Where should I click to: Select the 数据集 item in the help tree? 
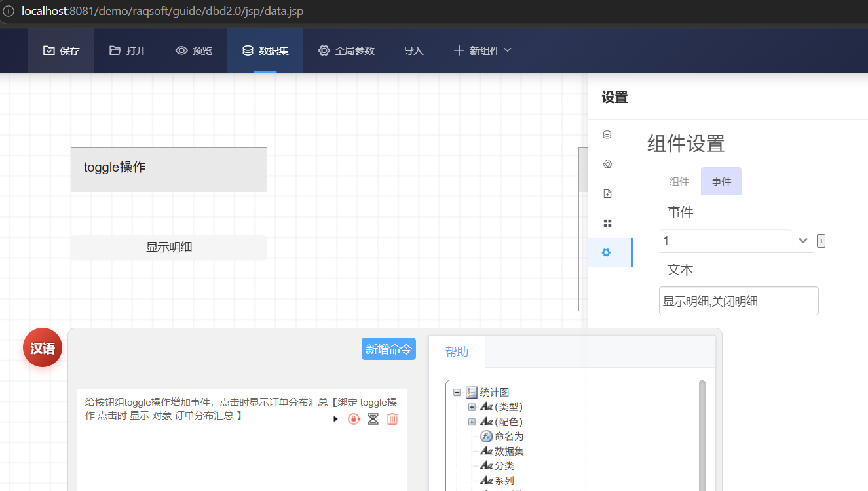tap(509, 451)
